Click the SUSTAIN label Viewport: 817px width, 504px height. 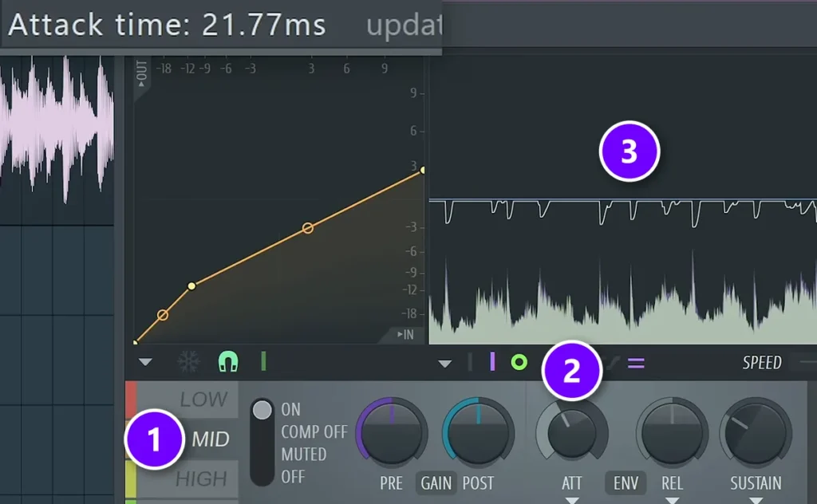tap(756, 483)
